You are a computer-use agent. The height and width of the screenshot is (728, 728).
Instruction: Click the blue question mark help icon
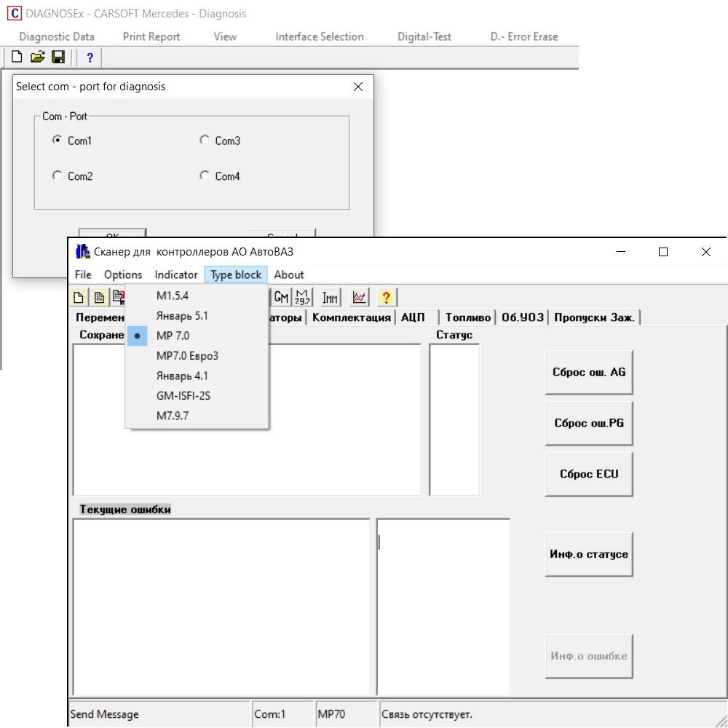click(x=90, y=58)
